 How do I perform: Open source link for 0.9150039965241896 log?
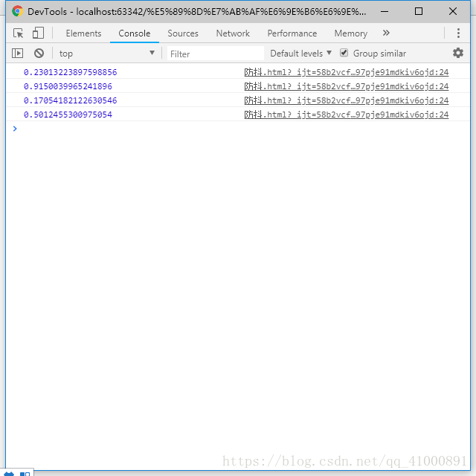point(347,86)
